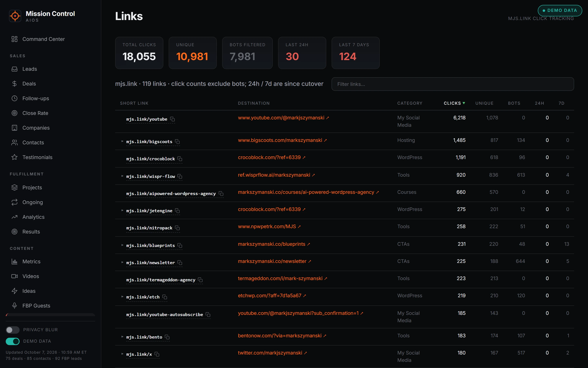
Task: Copy the mjs.link/jetengine short link
Action: point(178,211)
